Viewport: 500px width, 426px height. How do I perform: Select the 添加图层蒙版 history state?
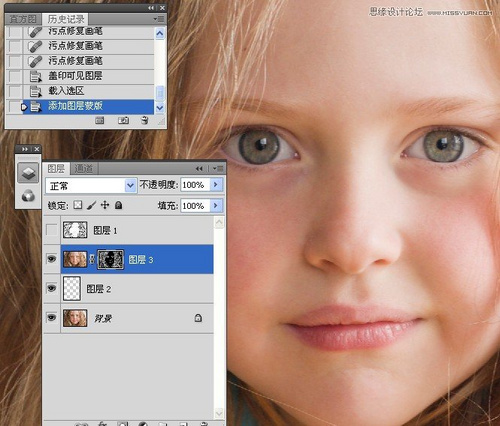coord(80,107)
